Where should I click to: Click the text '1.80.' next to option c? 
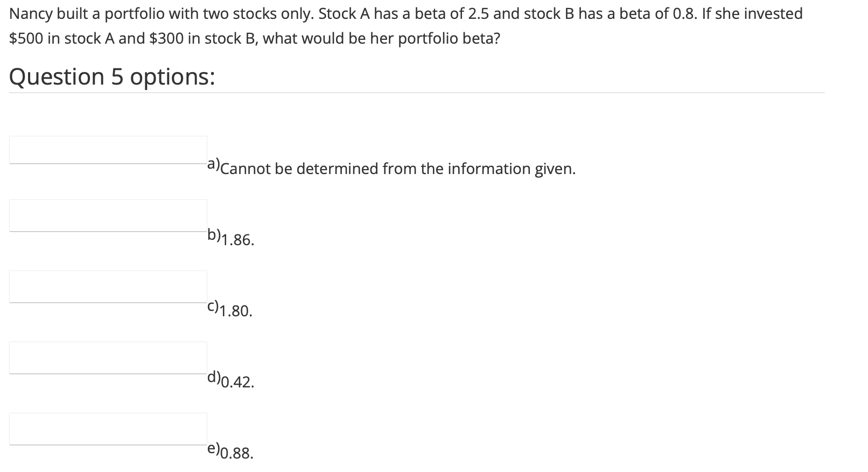point(236,310)
